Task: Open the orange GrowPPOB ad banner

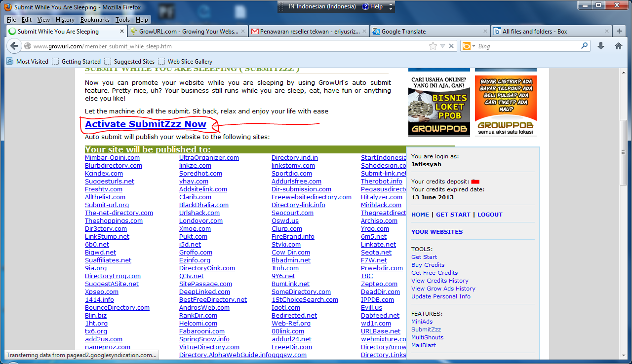Action: point(506,106)
